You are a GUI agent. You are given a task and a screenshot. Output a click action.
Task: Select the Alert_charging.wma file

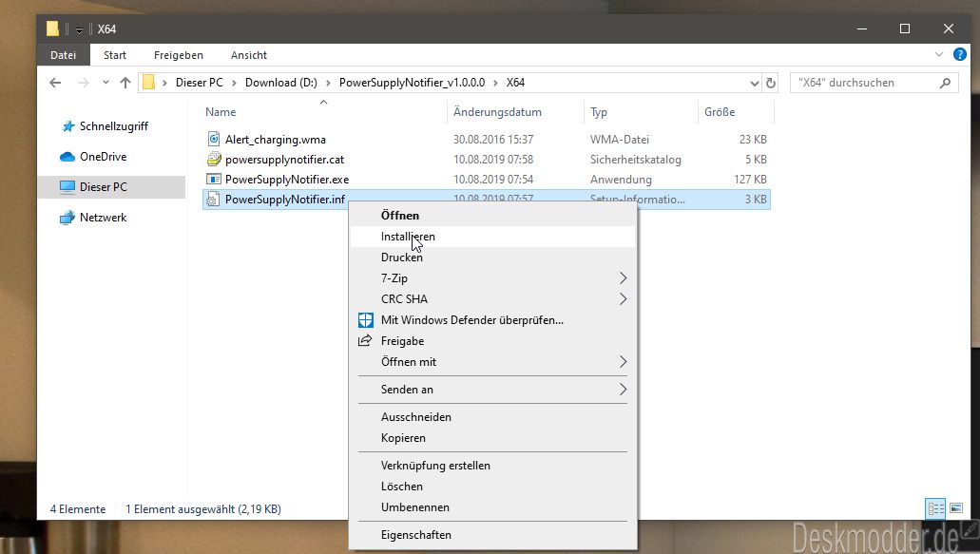point(276,140)
